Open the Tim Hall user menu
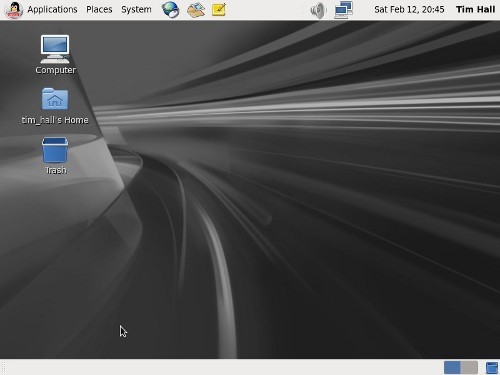The height and width of the screenshot is (375, 500). point(475,9)
